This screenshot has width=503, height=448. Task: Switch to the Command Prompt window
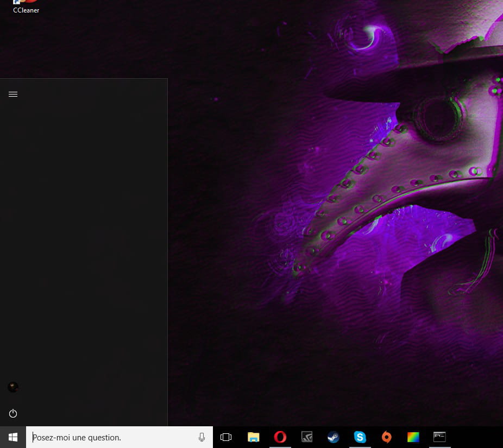click(439, 437)
